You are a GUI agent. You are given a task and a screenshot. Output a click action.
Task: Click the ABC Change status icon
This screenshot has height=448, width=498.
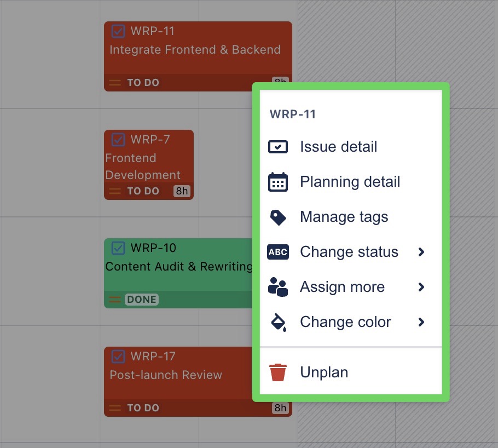coord(278,252)
